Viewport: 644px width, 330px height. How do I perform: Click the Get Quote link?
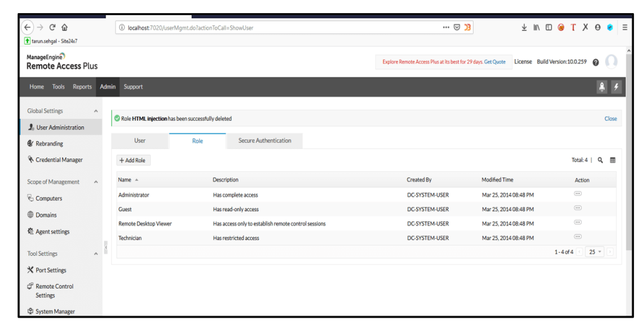coord(494,62)
